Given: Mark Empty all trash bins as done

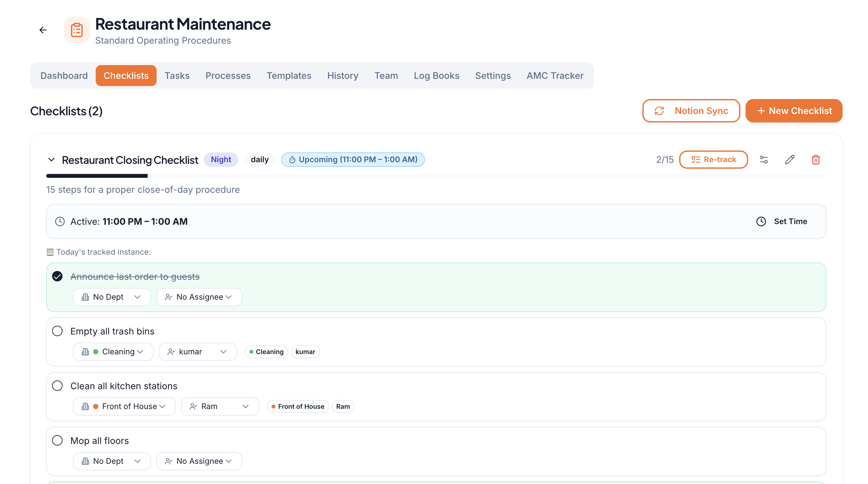Looking at the screenshot, I should tap(57, 331).
